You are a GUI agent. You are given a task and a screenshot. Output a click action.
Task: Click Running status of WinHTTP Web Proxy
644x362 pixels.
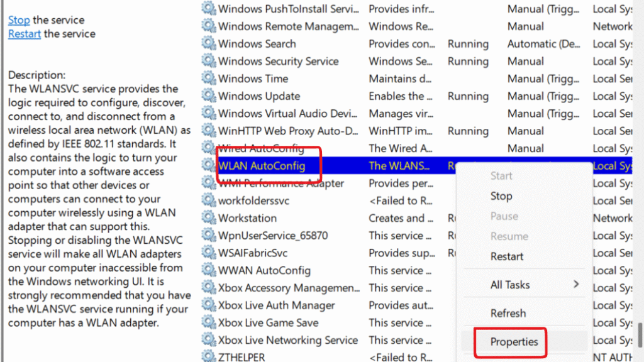pos(468,131)
